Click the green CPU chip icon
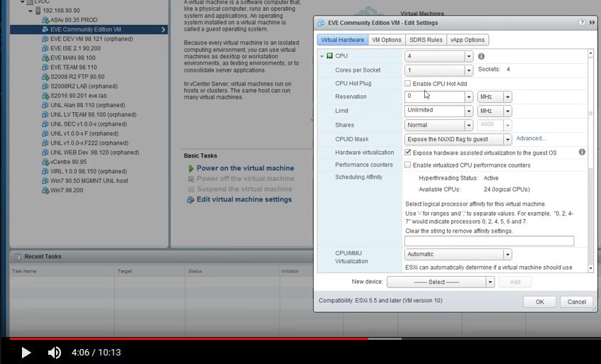This screenshot has width=601, height=364. pyautogui.click(x=330, y=56)
